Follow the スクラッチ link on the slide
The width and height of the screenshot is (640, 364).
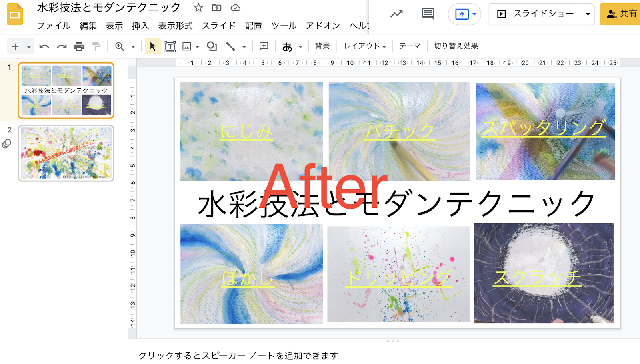coord(538,278)
